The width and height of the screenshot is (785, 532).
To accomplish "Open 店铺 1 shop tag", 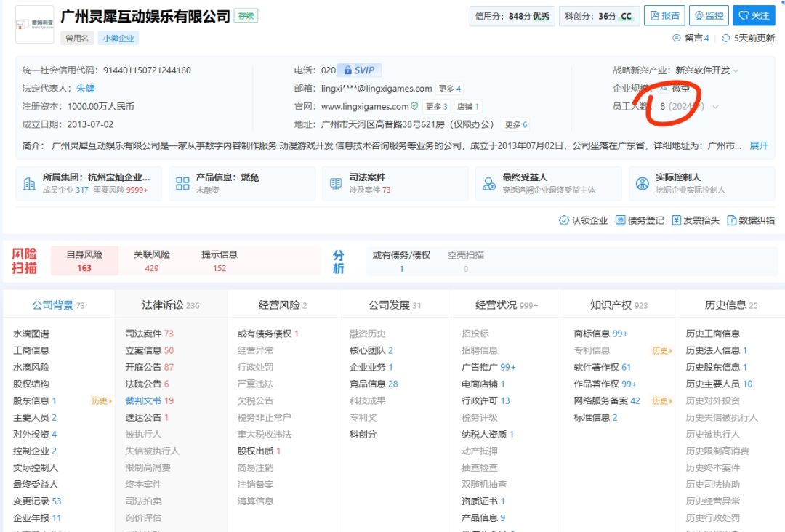I will click(x=467, y=107).
